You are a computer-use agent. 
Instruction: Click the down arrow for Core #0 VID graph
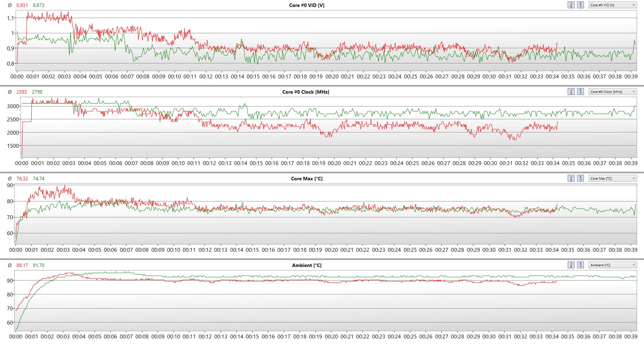(x=580, y=5)
